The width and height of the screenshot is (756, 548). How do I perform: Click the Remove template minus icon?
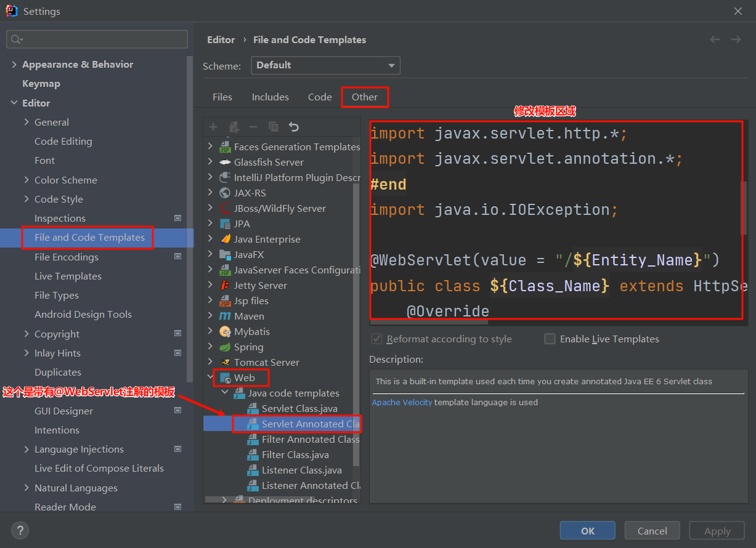pos(253,127)
